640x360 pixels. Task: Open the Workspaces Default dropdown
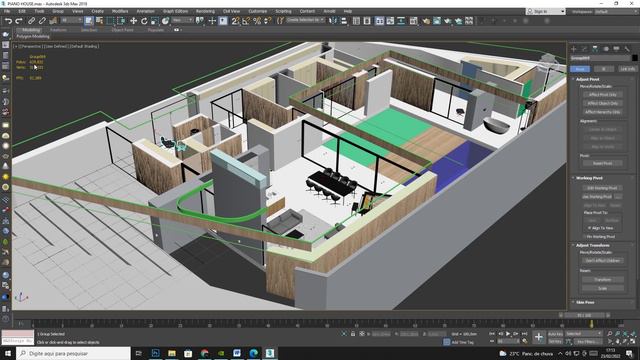pyautogui.click(x=616, y=11)
